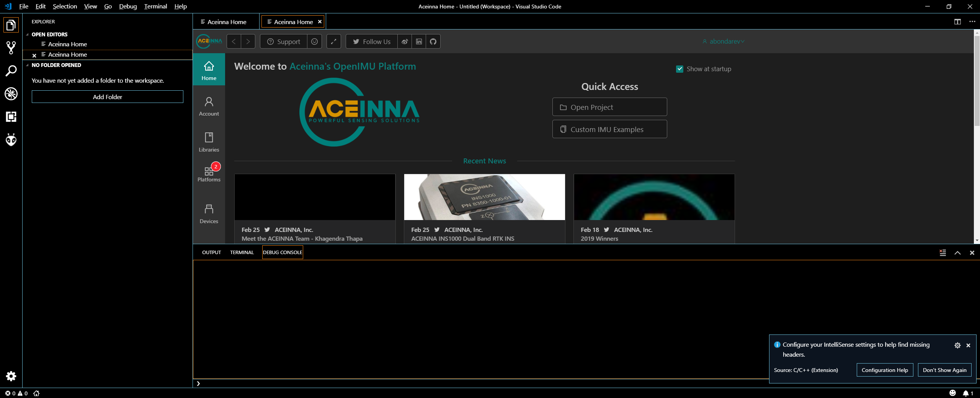
Task: Open the Account page in the Aceinna sidebar
Action: 209,106
